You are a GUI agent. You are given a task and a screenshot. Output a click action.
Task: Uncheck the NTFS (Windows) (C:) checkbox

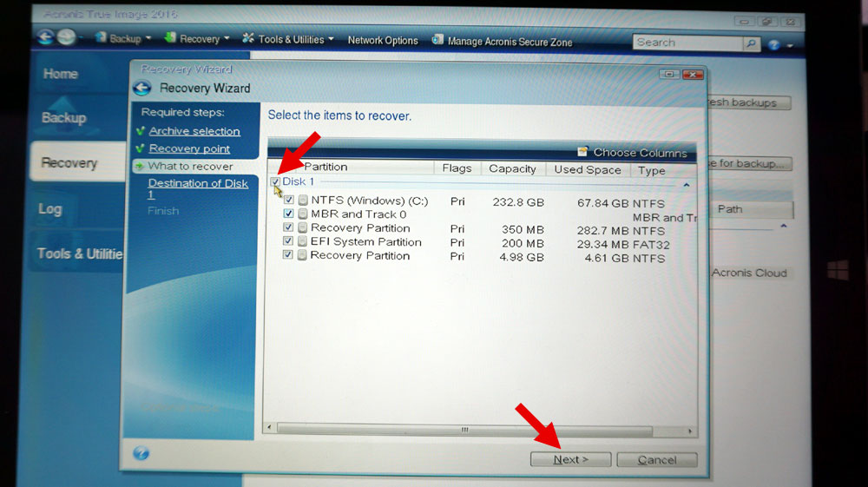click(x=288, y=200)
